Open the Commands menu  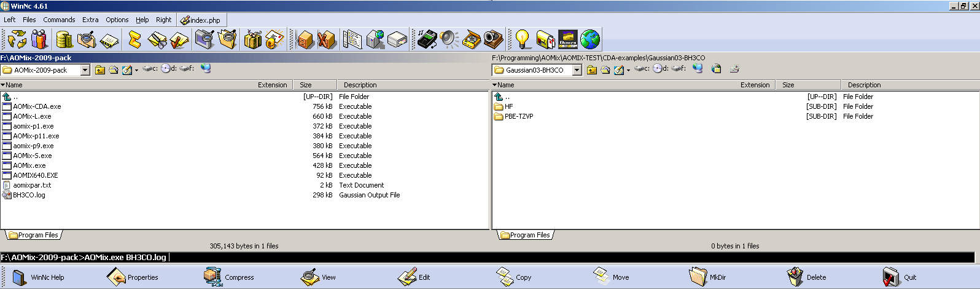(59, 20)
